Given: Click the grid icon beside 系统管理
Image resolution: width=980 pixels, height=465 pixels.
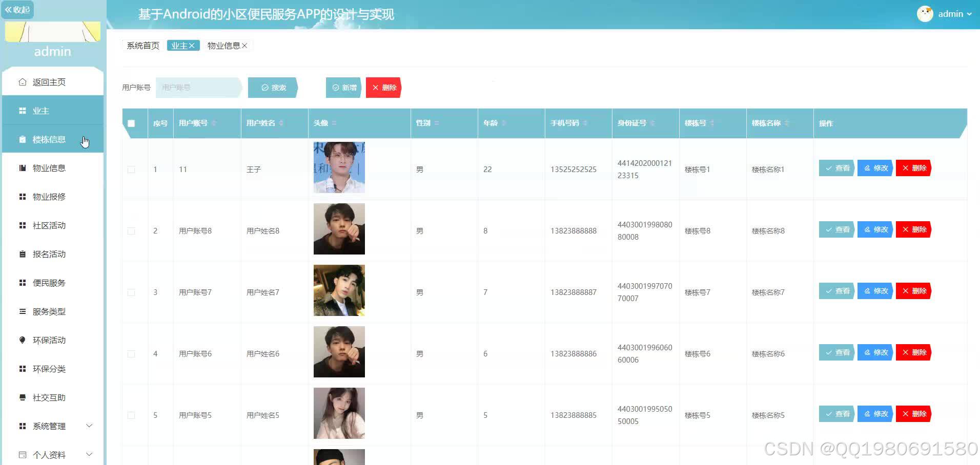Looking at the screenshot, I should pyautogui.click(x=22, y=426).
